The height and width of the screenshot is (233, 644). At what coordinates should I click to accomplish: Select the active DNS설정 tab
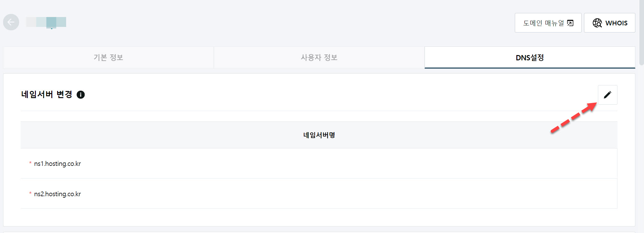530,58
